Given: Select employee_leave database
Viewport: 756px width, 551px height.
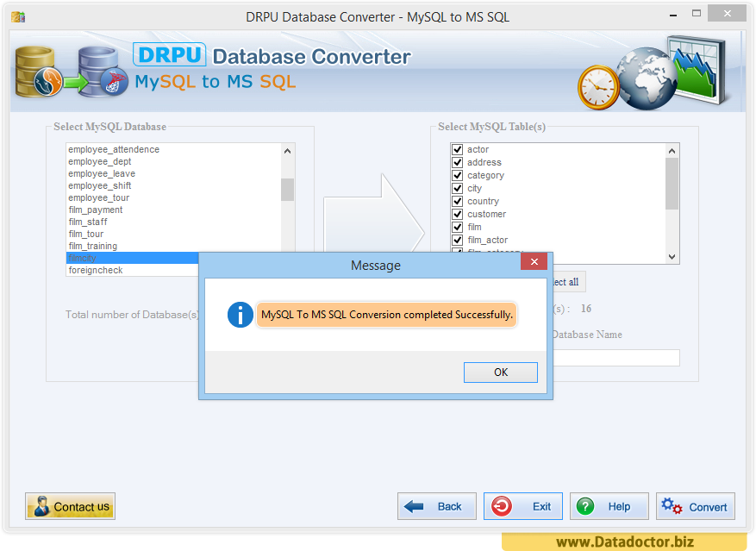Looking at the screenshot, I should tap(173, 173).
